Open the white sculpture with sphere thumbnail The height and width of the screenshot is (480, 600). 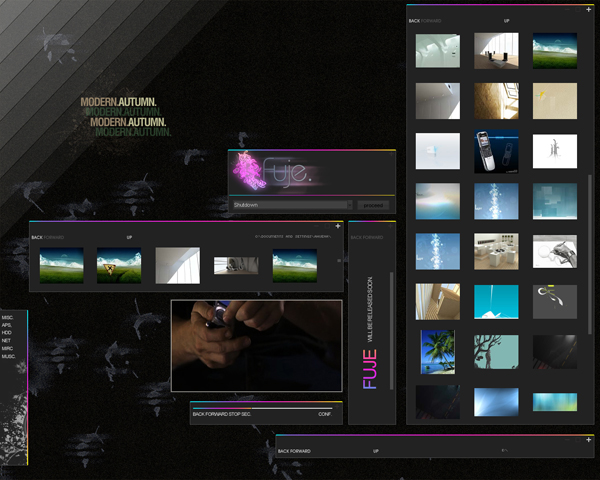pos(555,251)
